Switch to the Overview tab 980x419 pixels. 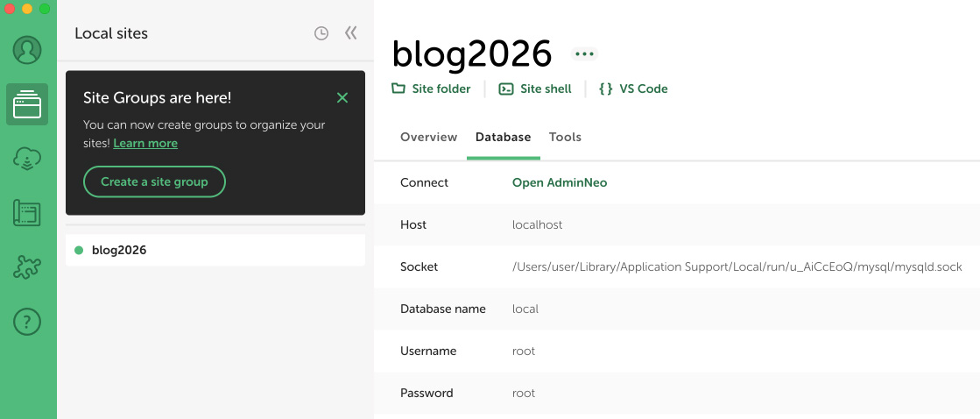428,137
